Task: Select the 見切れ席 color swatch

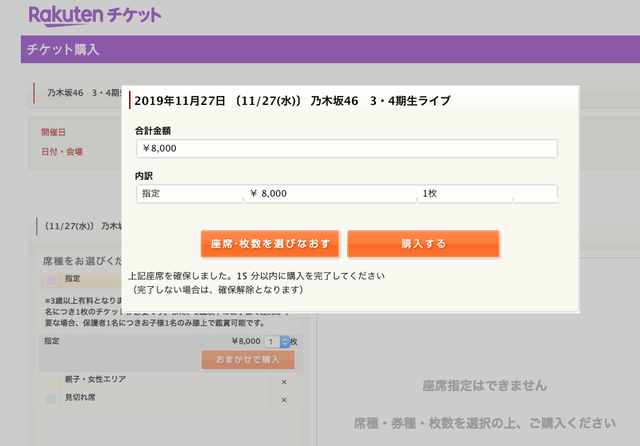Action: click(x=51, y=399)
